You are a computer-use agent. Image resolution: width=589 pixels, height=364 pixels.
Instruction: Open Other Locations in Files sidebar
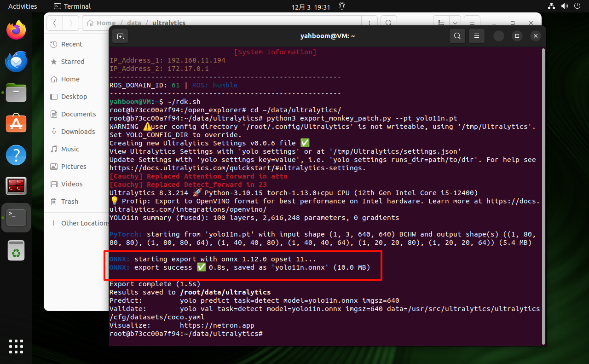point(77,223)
